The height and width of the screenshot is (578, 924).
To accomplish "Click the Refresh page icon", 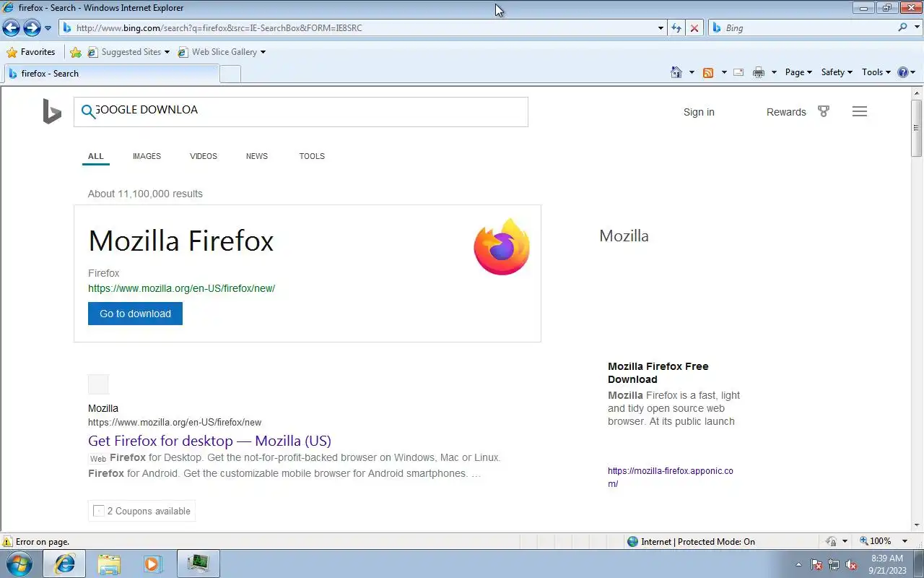I will (x=676, y=28).
